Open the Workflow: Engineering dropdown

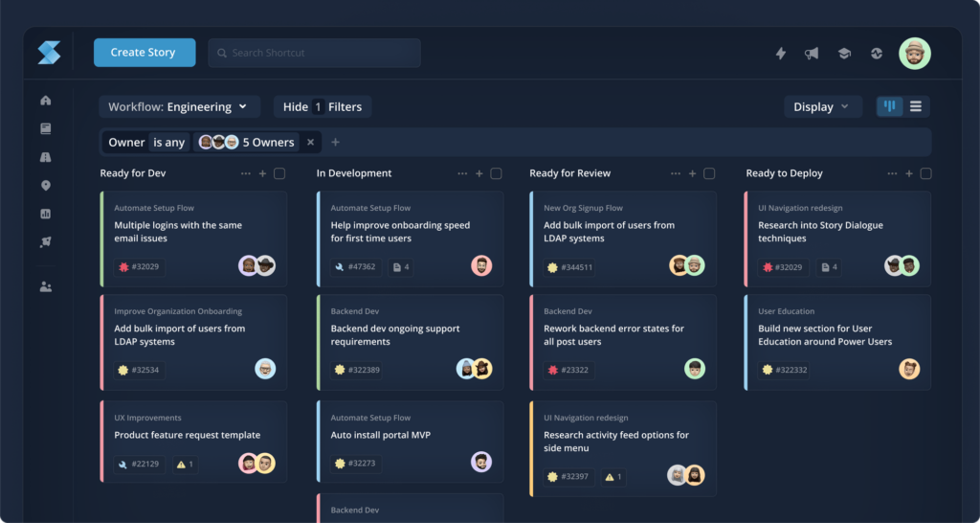point(179,107)
